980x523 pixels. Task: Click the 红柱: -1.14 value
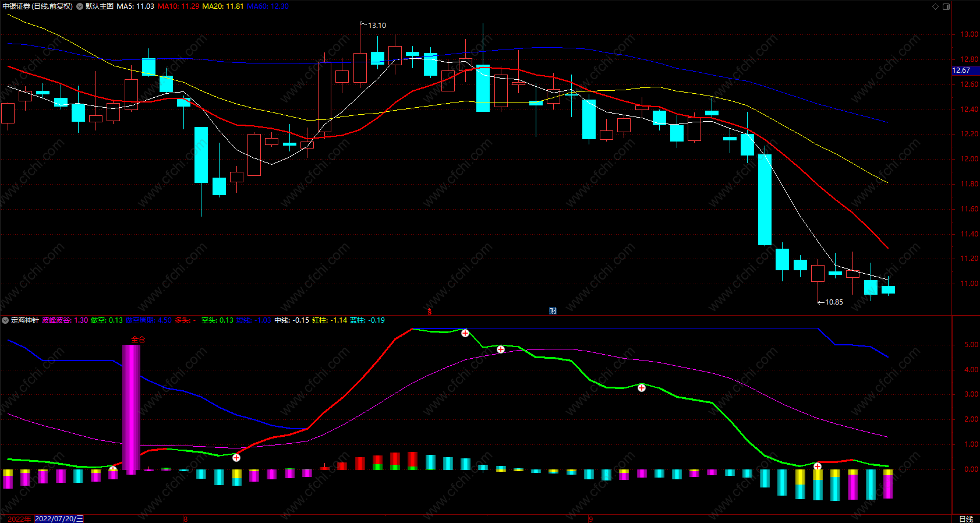(x=330, y=320)
